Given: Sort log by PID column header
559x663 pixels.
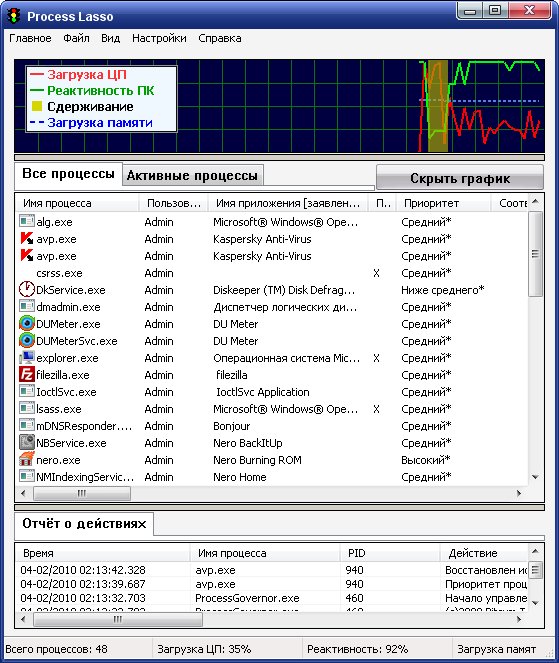Looking at the screenshot, I should pos(390,553).
